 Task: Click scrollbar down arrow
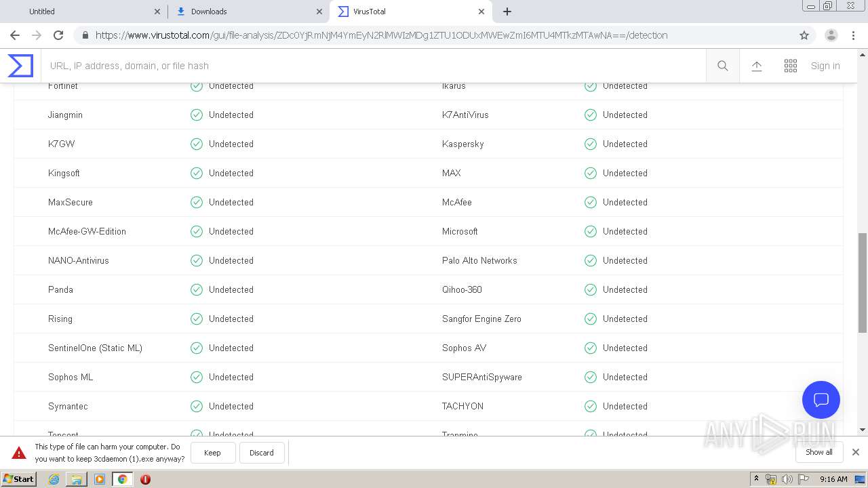pos(863,430)
